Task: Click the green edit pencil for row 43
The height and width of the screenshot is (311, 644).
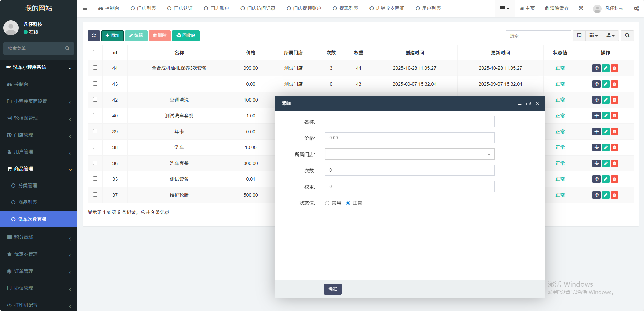Action: [x=606, y=84]
